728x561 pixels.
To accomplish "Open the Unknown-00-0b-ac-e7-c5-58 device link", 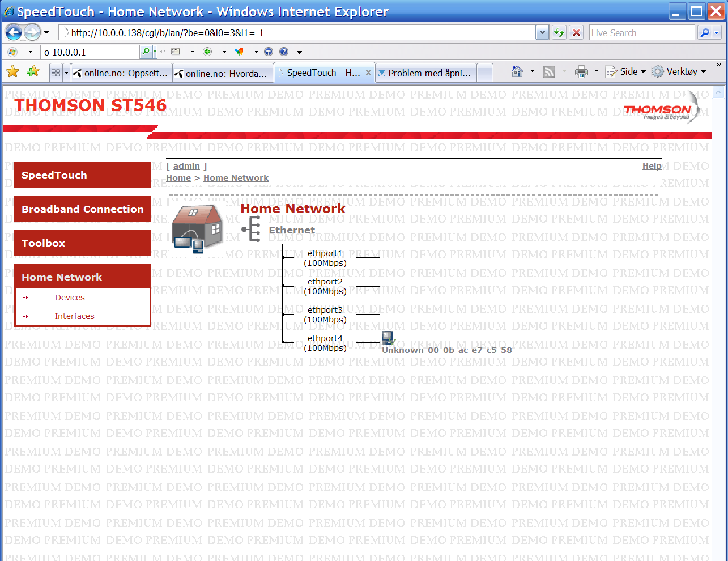I will point(446,350).
